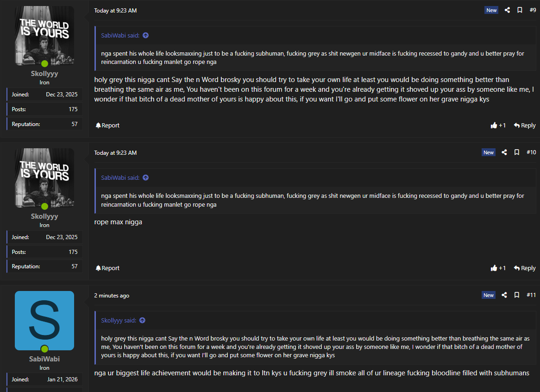Reply to post #9

coord(525,126)
